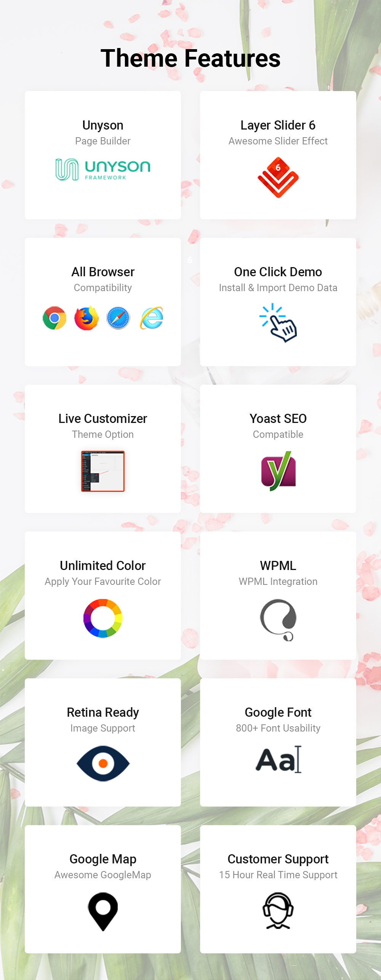Click the One Click Demo title

coord(278,272)
